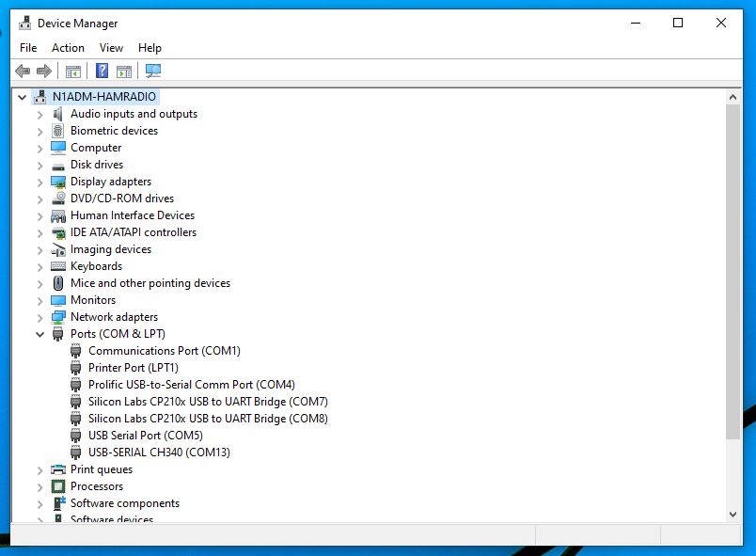Screen dimensions: 756x556
Task: Select the Printer Port (LPT1) entry
Action: [133, 368]
